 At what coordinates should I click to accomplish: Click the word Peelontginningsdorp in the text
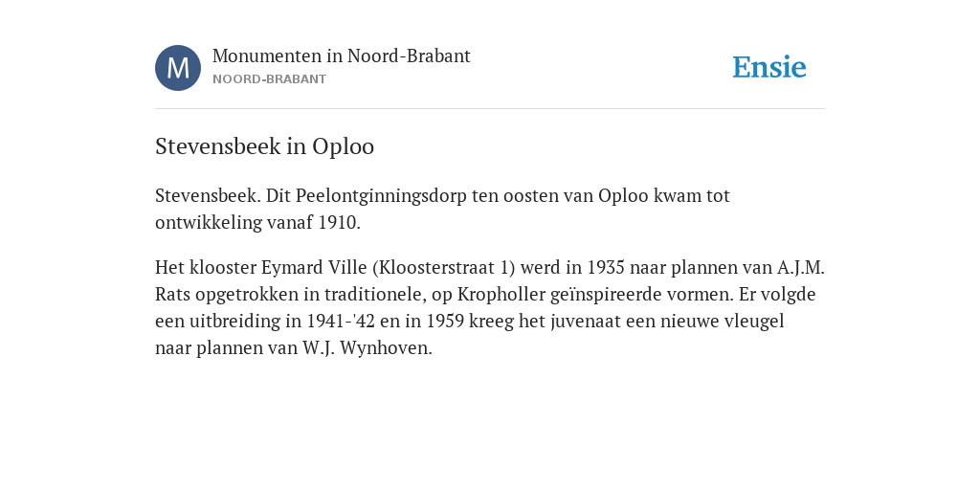381,196
